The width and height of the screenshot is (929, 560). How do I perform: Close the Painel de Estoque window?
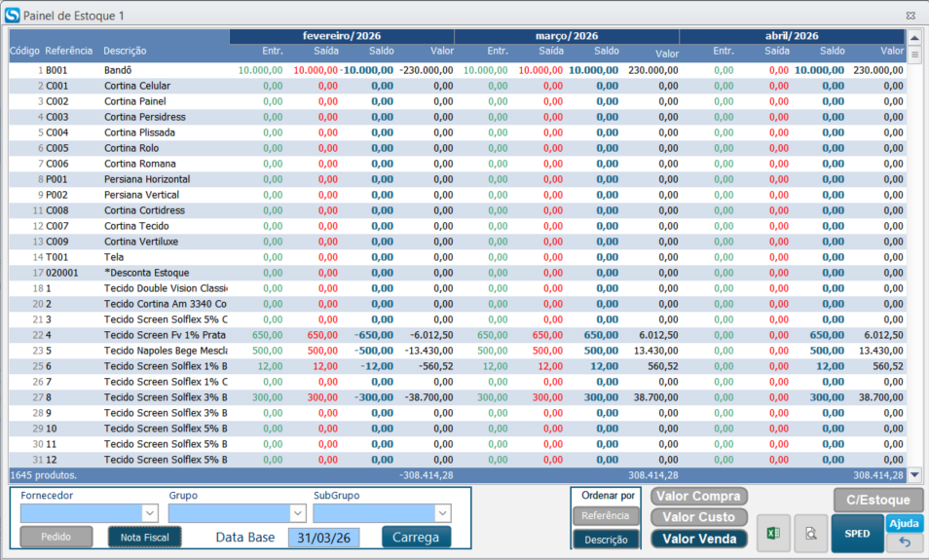click(910, 17)
